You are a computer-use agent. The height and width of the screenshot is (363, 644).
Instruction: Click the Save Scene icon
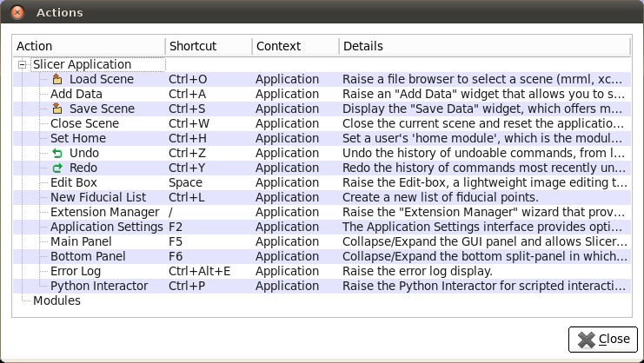(58, 109)
